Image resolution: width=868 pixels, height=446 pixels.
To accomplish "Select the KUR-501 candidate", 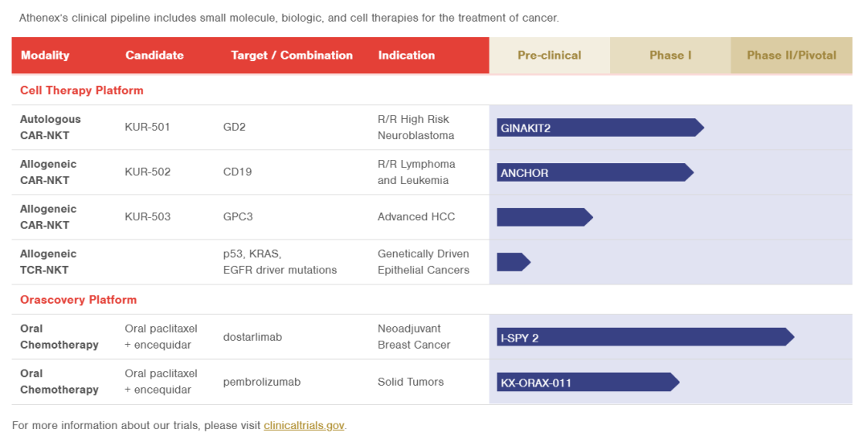I will (x=148, y=127).
